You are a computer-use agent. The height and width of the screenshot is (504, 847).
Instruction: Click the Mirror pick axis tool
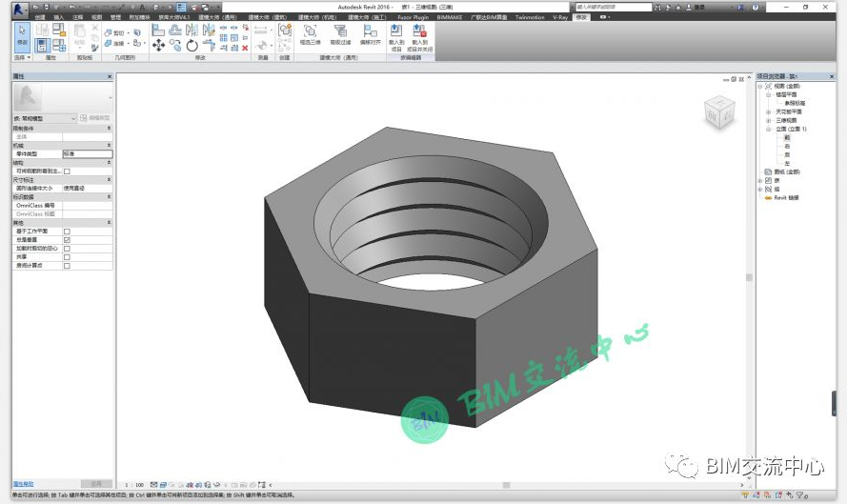[192, 30]
